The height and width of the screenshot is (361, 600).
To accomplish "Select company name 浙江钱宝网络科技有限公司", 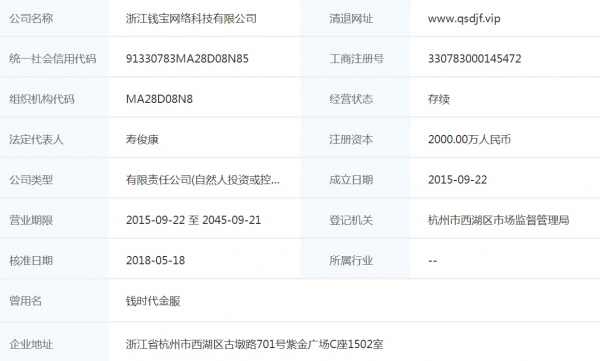I will [x=191, y=18].
